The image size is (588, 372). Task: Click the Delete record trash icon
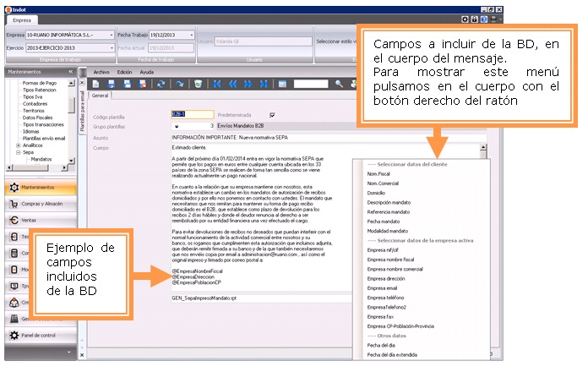[196, 84]
